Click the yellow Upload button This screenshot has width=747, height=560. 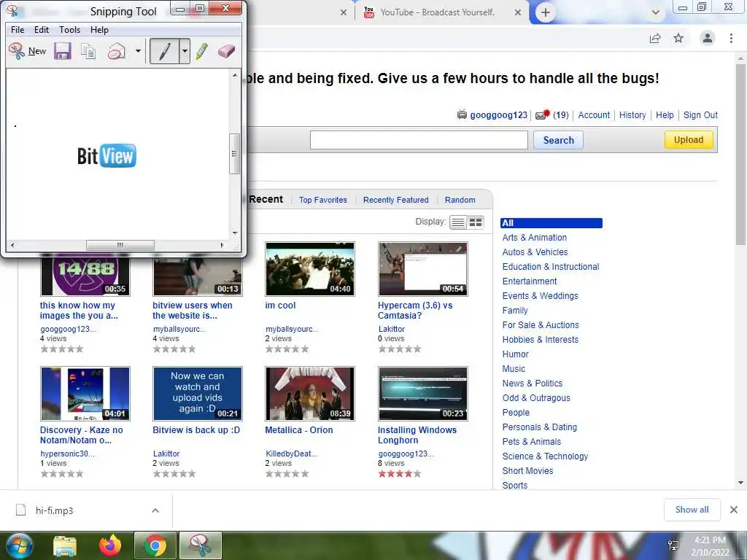point(689,139)
